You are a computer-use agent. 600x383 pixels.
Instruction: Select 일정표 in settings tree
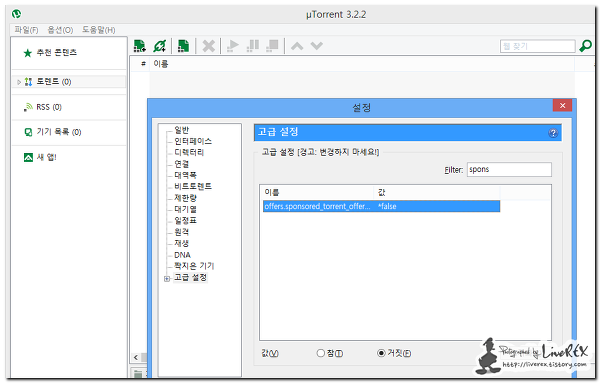point(186,220)
